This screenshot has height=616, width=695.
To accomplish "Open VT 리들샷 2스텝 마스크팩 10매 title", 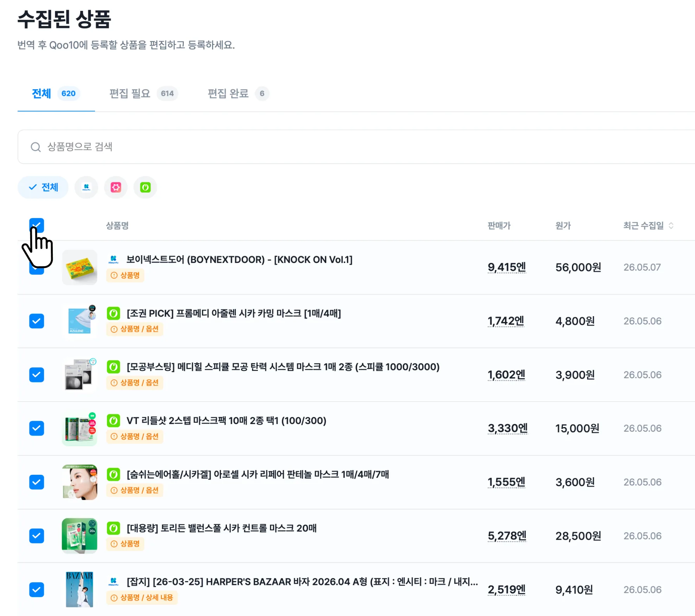I will pyautogui.click(x=226, y=420).
